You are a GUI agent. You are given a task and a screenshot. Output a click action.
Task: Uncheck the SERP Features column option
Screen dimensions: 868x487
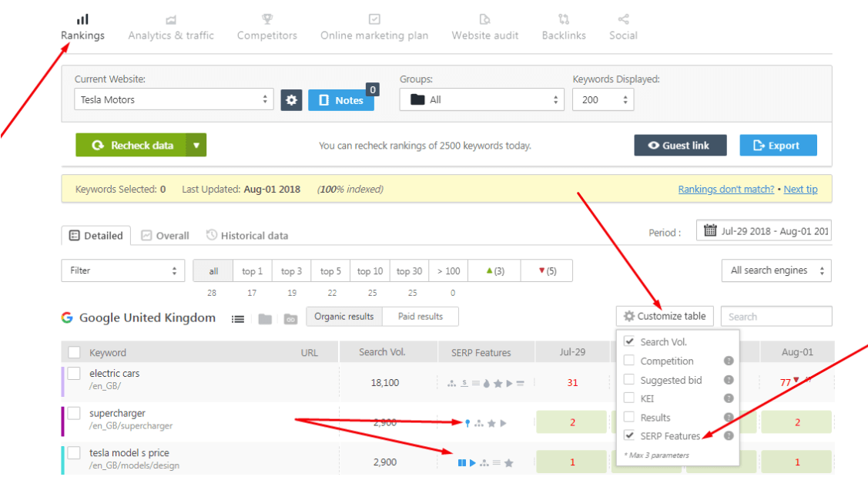628,435
